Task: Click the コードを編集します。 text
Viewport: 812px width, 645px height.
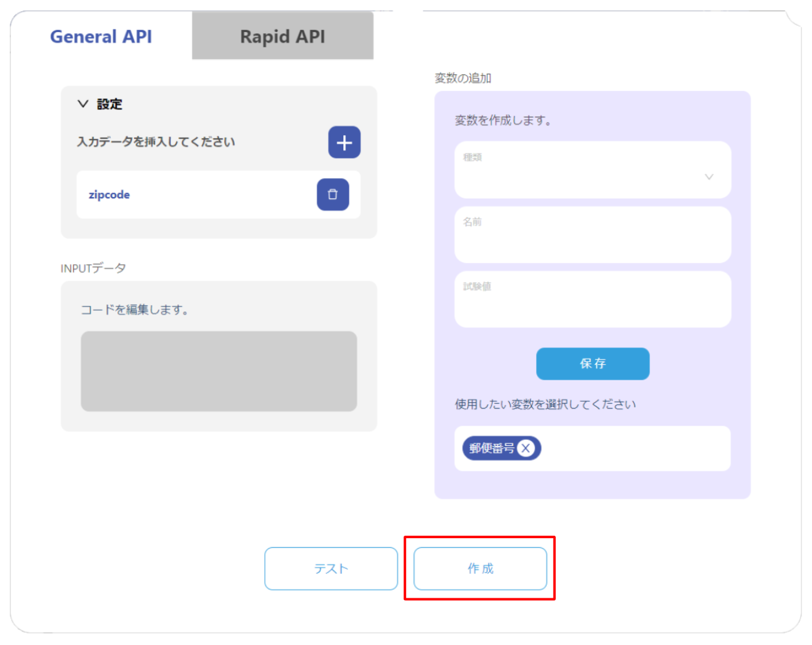Action: [x=135, y=310]
